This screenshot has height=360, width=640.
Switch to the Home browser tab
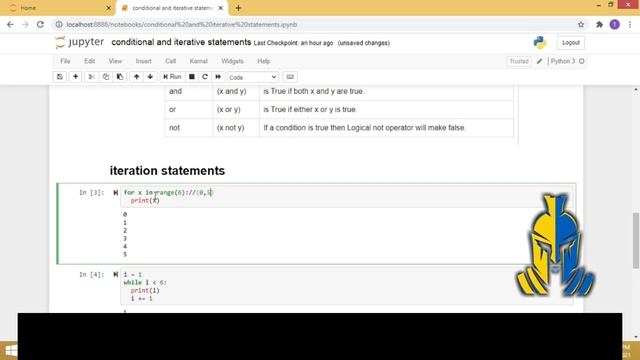(x=57, y=8)
